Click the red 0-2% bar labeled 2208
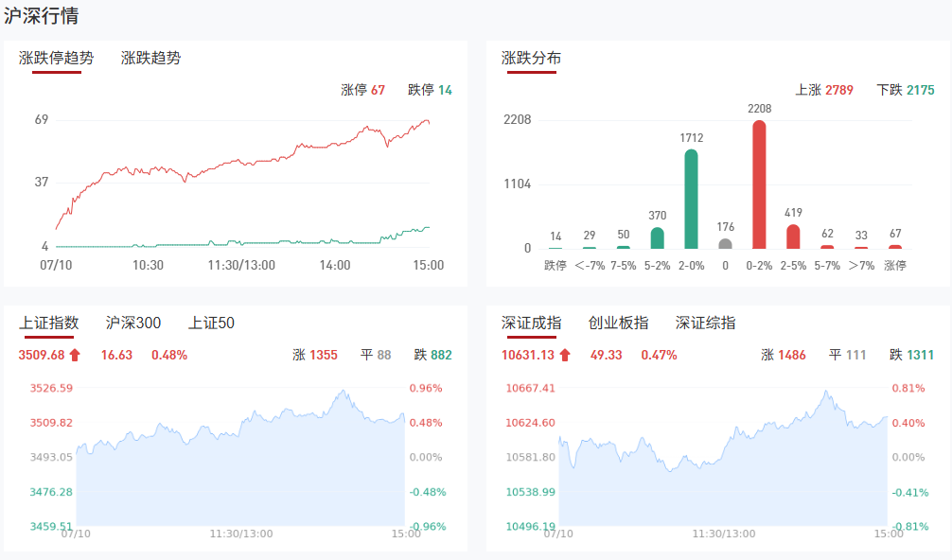 [759, 184]
